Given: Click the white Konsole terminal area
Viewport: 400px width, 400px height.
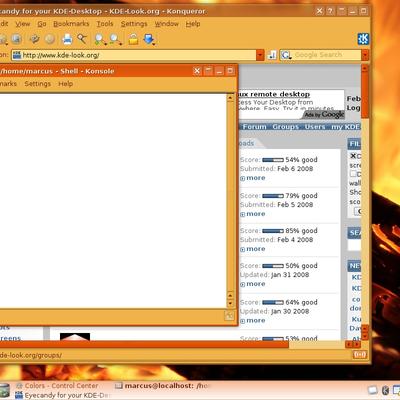Looking at the screenshot, I should tap(113, 201).
